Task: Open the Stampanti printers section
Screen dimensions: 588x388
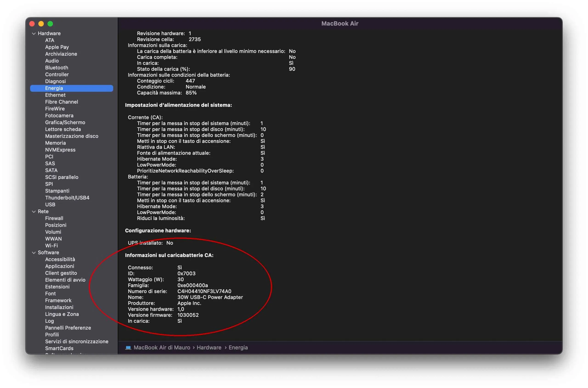Action: (x=57, y=190)
